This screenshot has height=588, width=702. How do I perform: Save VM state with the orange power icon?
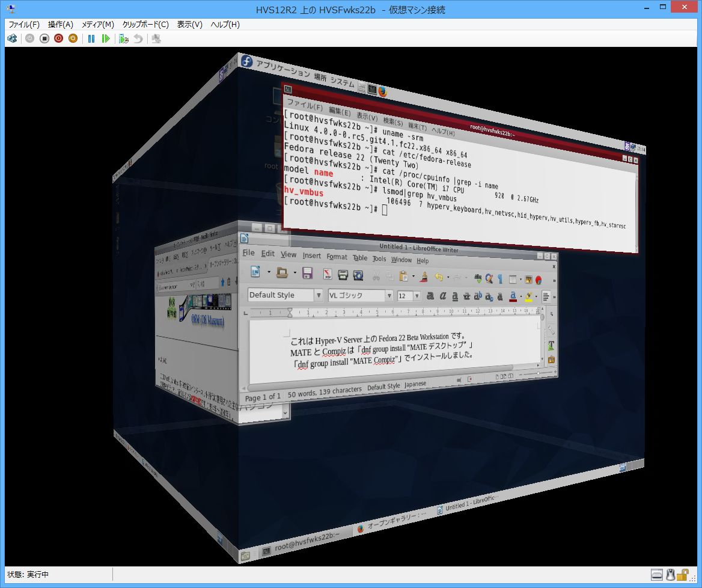[73, 38]
